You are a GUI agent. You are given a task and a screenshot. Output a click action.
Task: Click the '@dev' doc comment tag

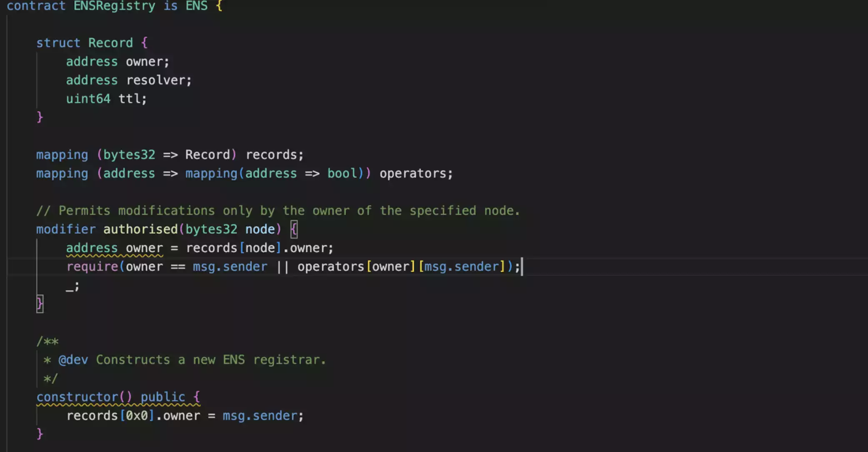point(73,360)
